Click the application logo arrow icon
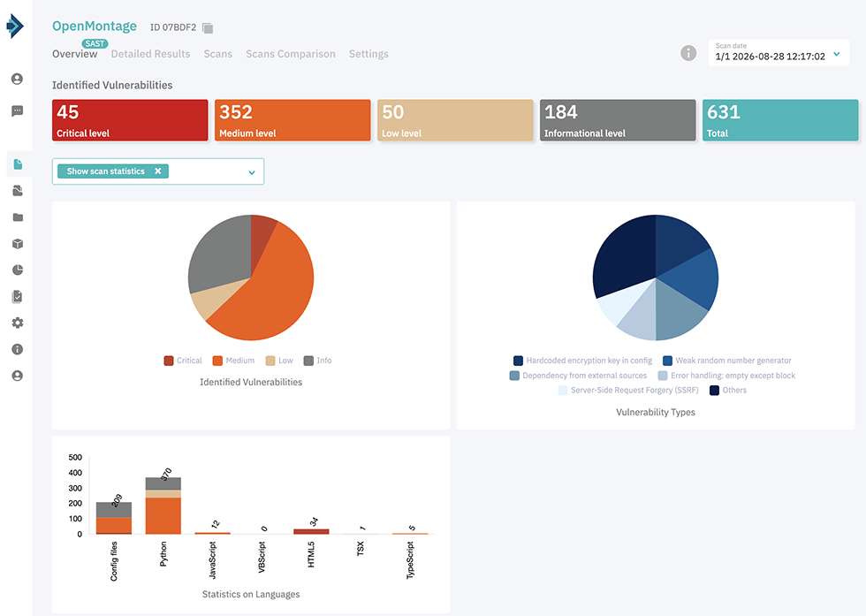Screen dimensions: 866x616 [x=16, y=26]
